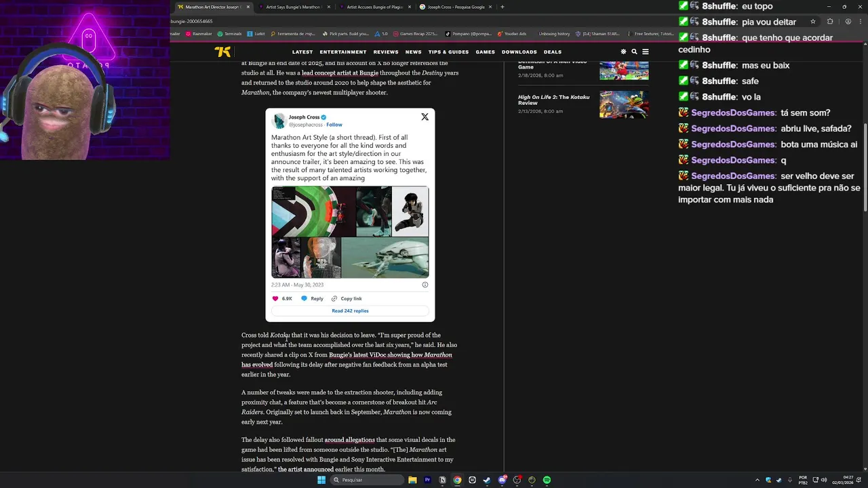
Task: Open a new browser tab
Action: coord(502,7)
